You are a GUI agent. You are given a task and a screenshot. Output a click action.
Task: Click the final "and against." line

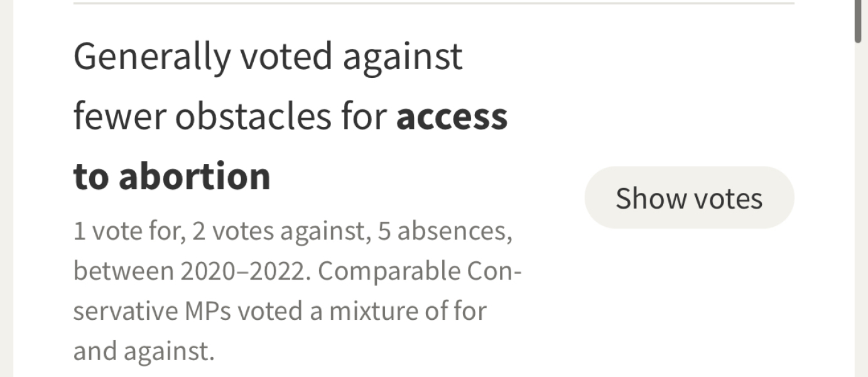(144, 351)
